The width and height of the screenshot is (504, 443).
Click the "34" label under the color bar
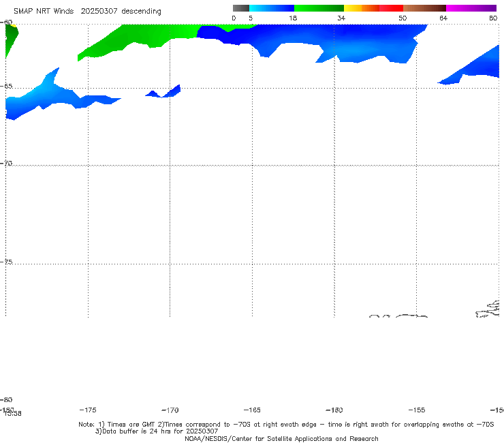(x=341, y=18)
